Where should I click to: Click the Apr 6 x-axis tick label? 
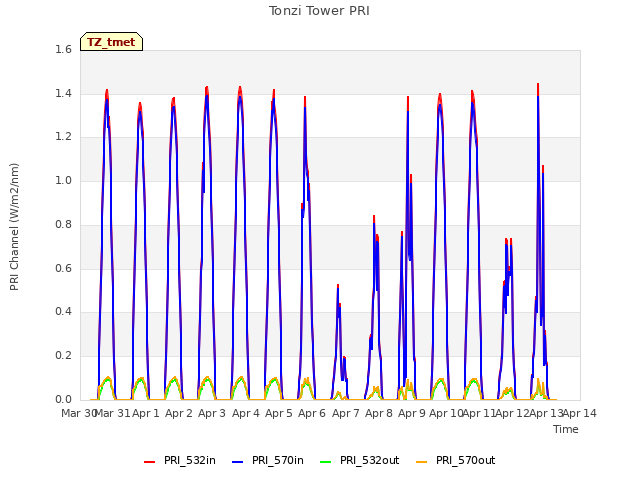(x=312, y=413)
